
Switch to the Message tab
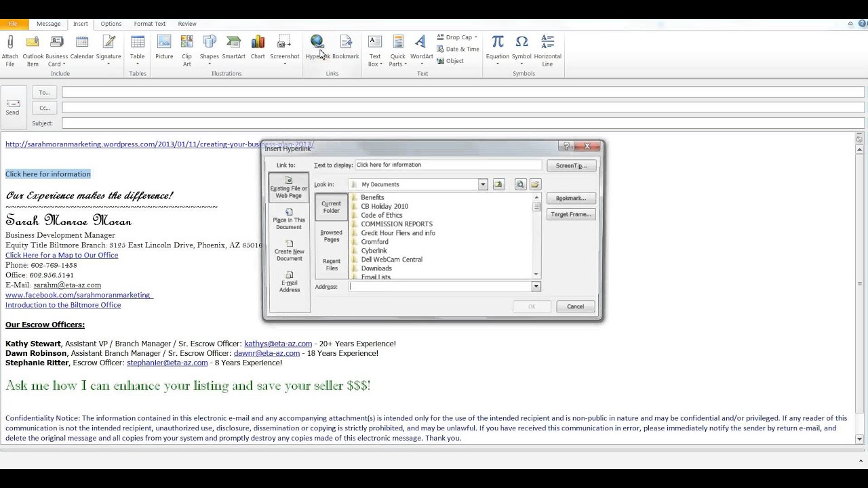tap(48, 24)
